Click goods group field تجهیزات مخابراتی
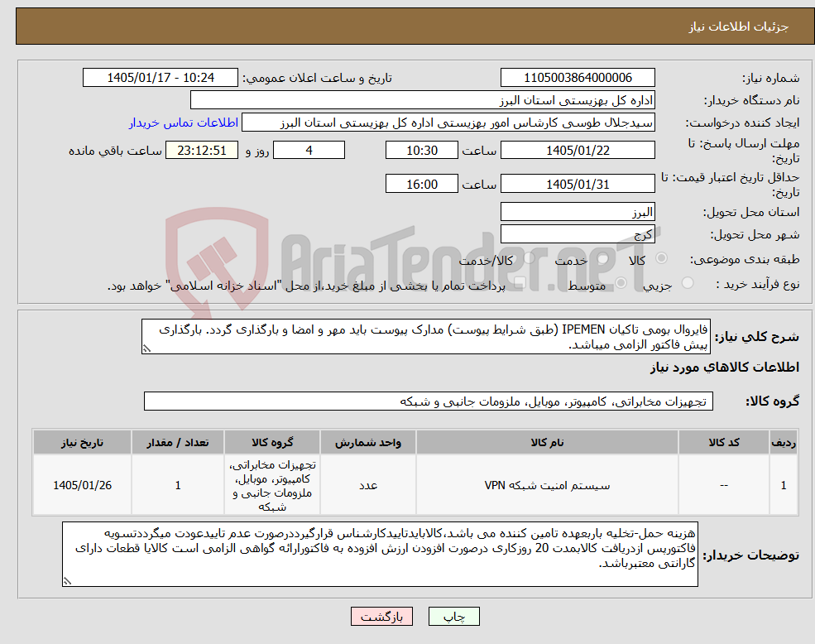The image size is (815, 644). pyautogui.click(x=429, y=401)
